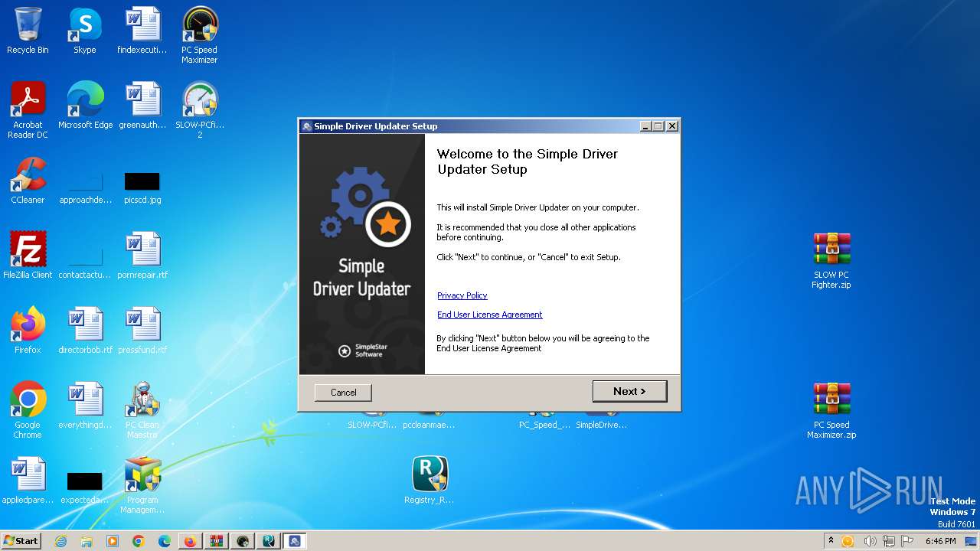Launch Internet Explorer from the taskbar
The width and height of the screenshot is (980, 551).
[x=61, y=541]
